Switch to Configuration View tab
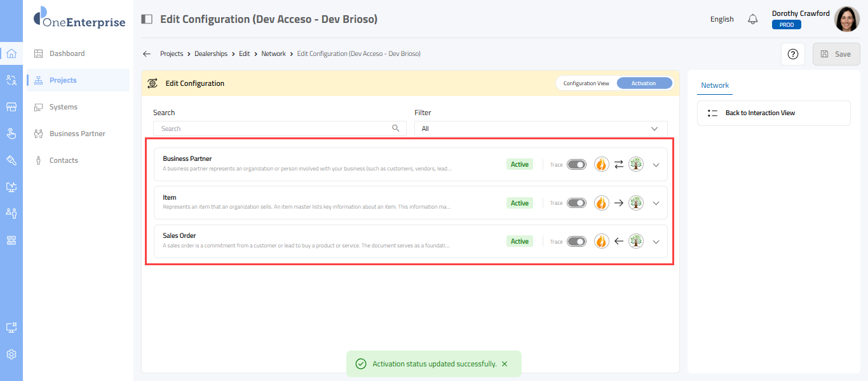868x381 pixels. tap(586, 83)
